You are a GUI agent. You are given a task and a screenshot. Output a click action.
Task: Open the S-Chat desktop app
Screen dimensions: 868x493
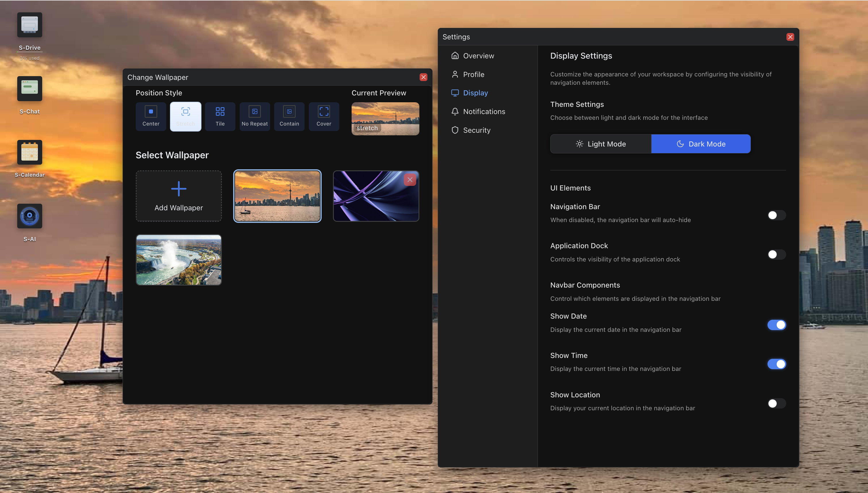pos(30,89)
